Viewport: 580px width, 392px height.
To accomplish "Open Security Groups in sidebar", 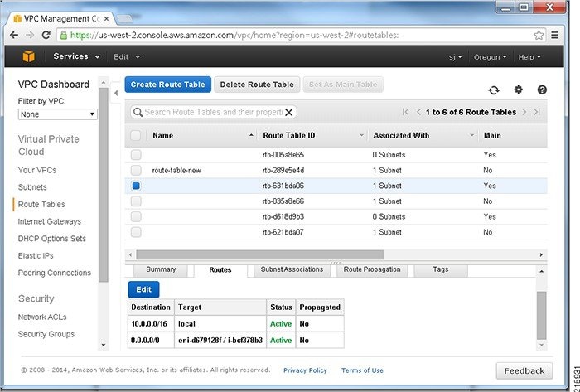I will pyautogui.click(x=46, y=334).
